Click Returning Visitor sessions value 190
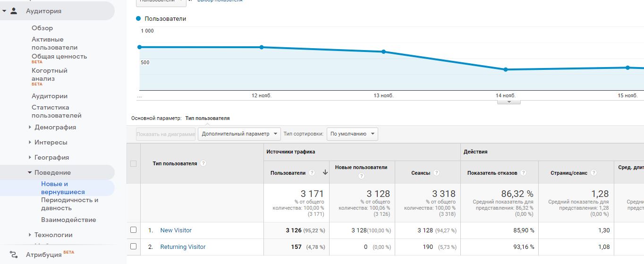This screenshot has width=644, height=264. point(428,247)
